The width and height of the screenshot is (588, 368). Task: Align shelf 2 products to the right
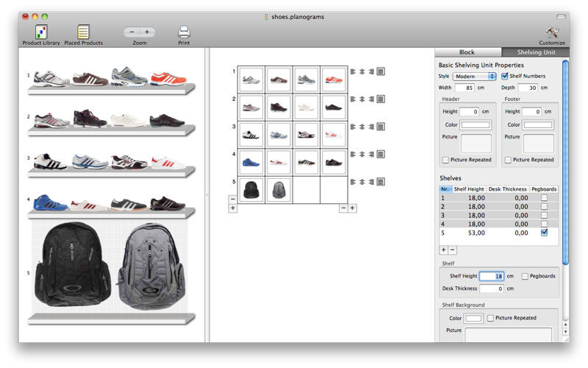point(371,99)
